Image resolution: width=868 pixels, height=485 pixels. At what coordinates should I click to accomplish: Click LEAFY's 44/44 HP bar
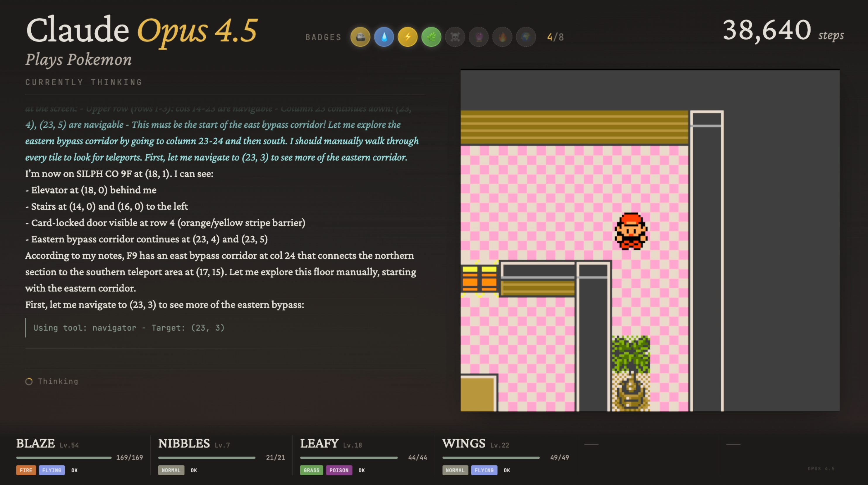tap(349, 458)
